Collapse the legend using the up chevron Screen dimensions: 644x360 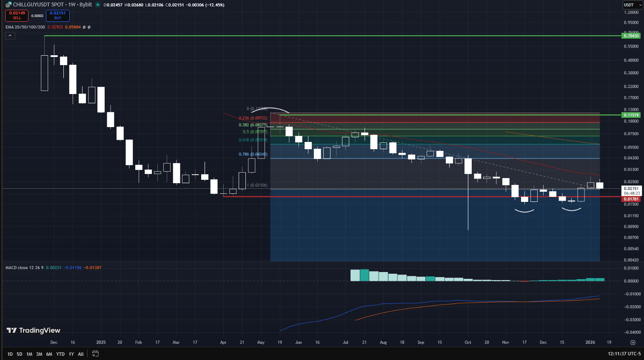coord(10,36)
